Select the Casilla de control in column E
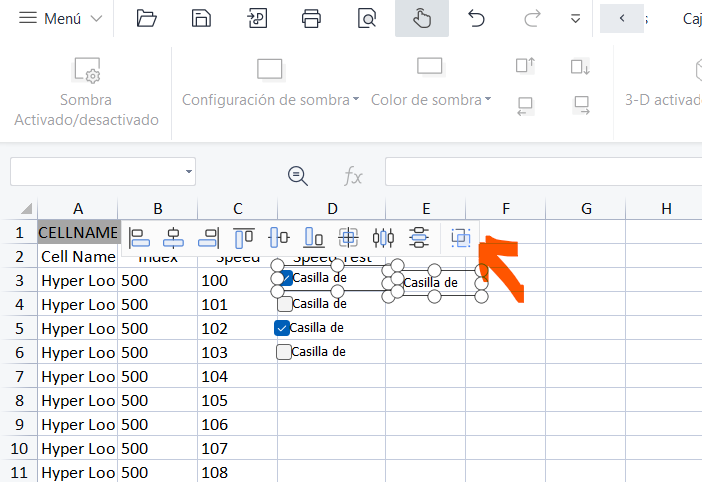Viewport: 702px width, 482px height. (431, 283)
